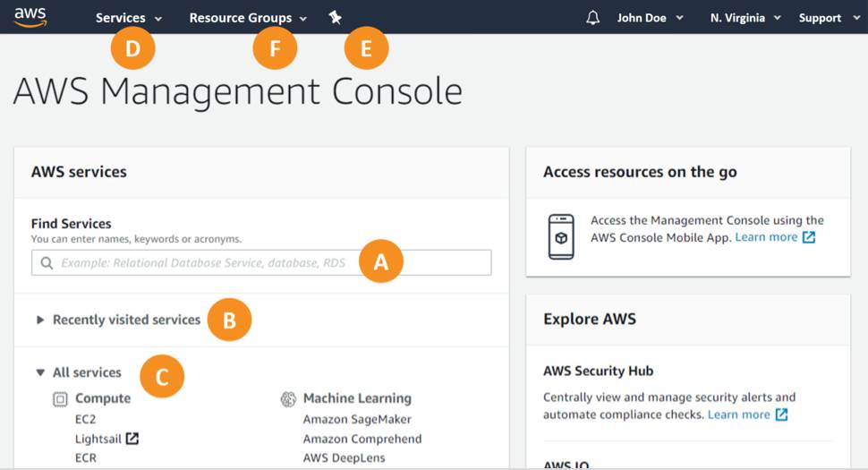Click the Lightsail external link icon

click(x=132, y=439)
